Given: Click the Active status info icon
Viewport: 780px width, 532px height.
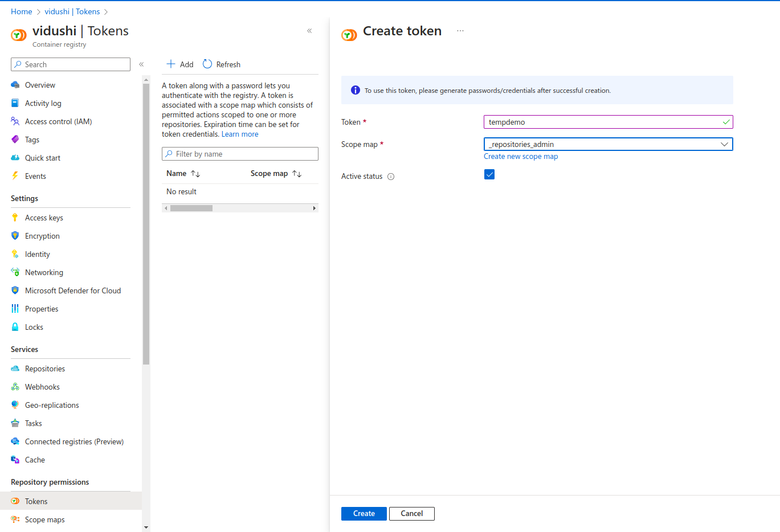Looking at the screenshot, I should point(391,177).
